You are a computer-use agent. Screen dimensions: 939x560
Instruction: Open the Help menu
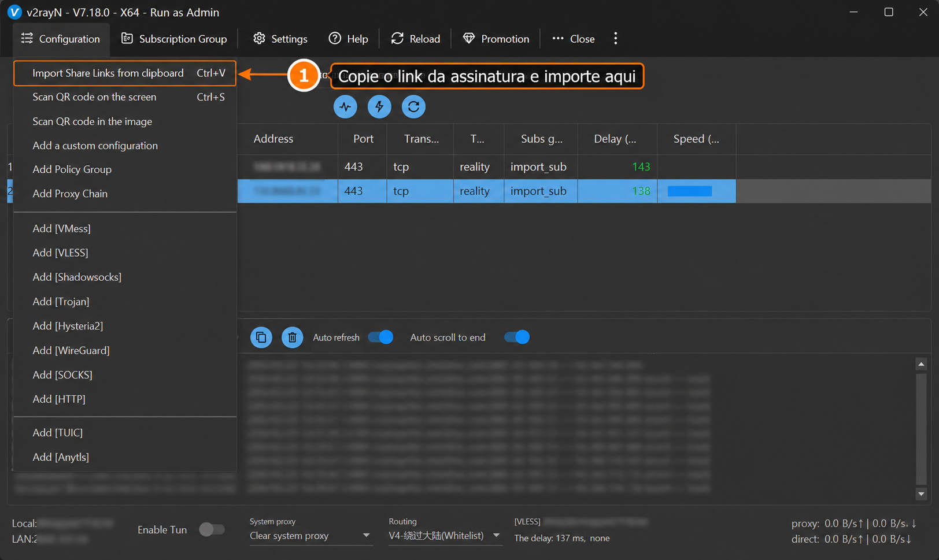tap(348, 39)
